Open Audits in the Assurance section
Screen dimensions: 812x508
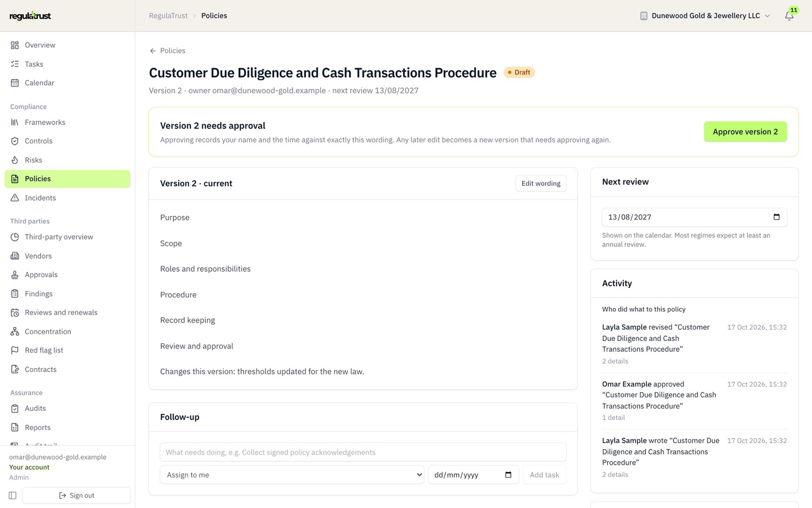coord(67,408)
